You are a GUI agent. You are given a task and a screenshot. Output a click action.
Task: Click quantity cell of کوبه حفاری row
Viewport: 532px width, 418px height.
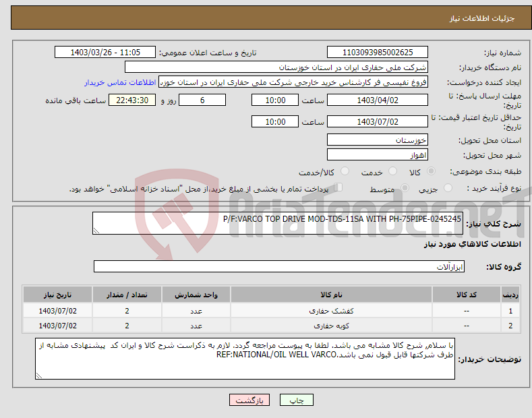tap(127, 326)
